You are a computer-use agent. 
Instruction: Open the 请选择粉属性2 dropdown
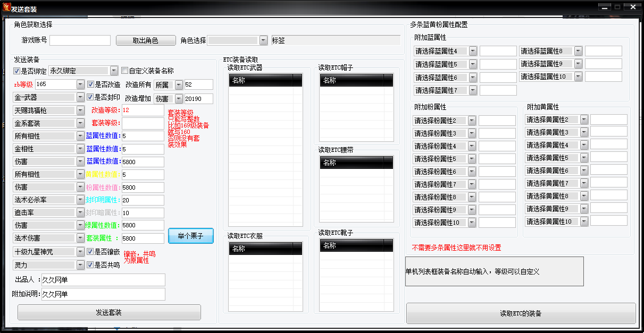[x=472, y=121]
